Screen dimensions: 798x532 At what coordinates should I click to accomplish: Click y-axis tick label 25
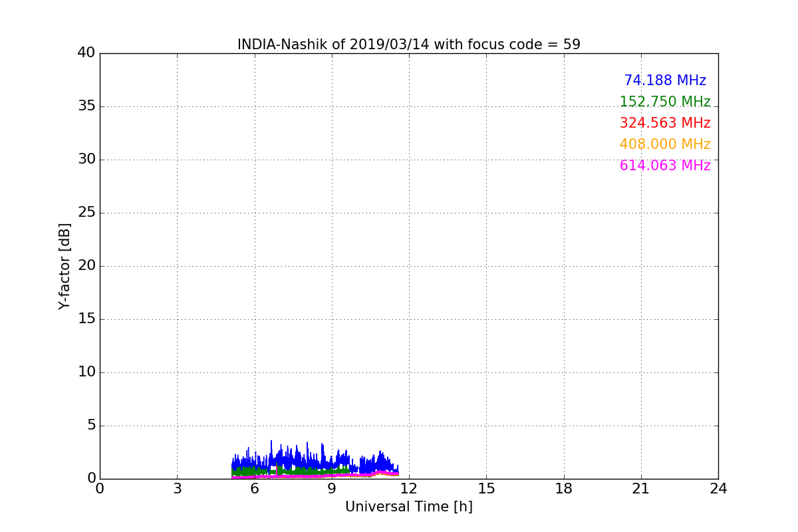point(86,213)
